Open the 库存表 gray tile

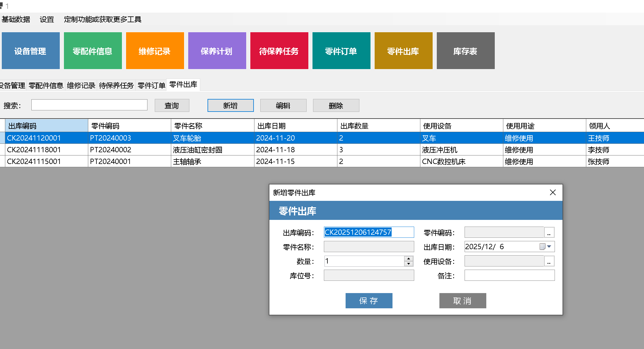point(465,51)
